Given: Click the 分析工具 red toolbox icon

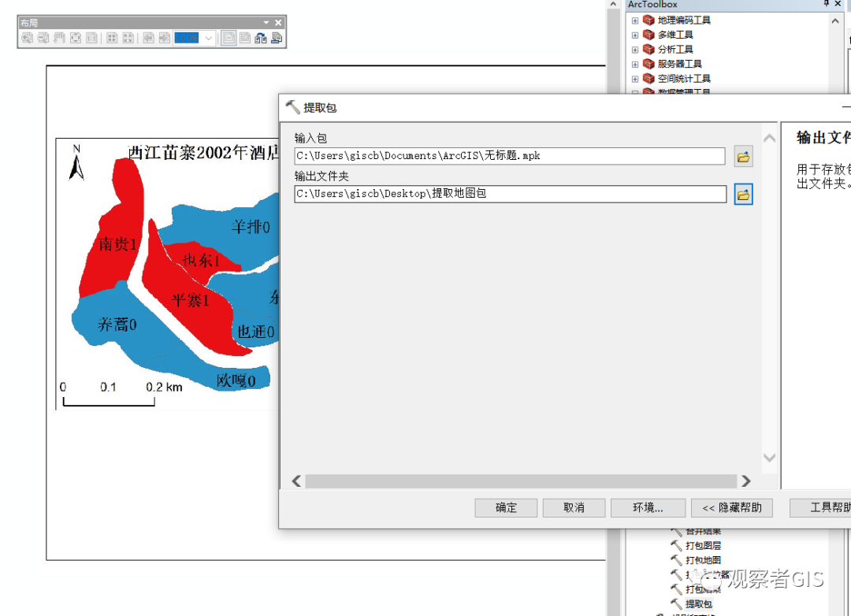Looking at the screenshot, I should click(648, 50).
